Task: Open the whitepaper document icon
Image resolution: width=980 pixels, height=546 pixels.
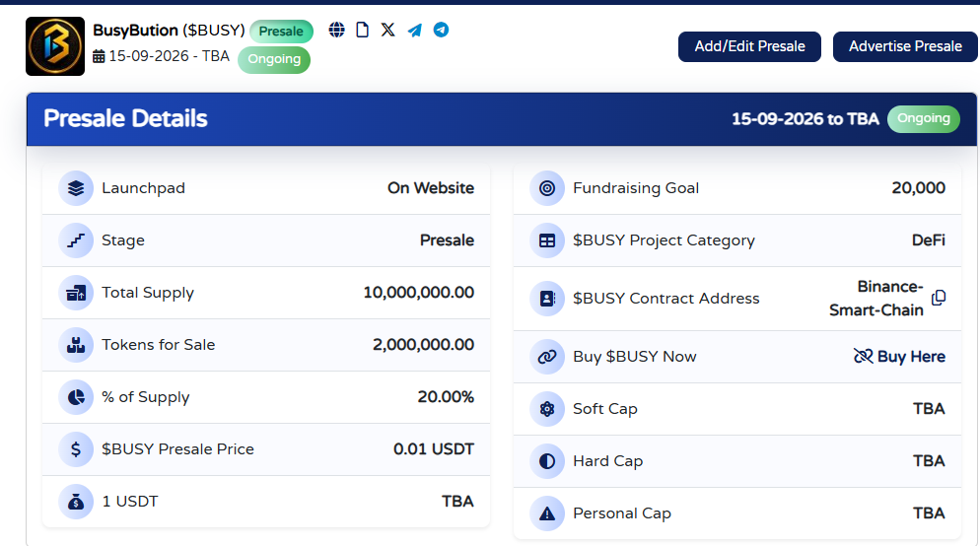Action: pos(362,30)
